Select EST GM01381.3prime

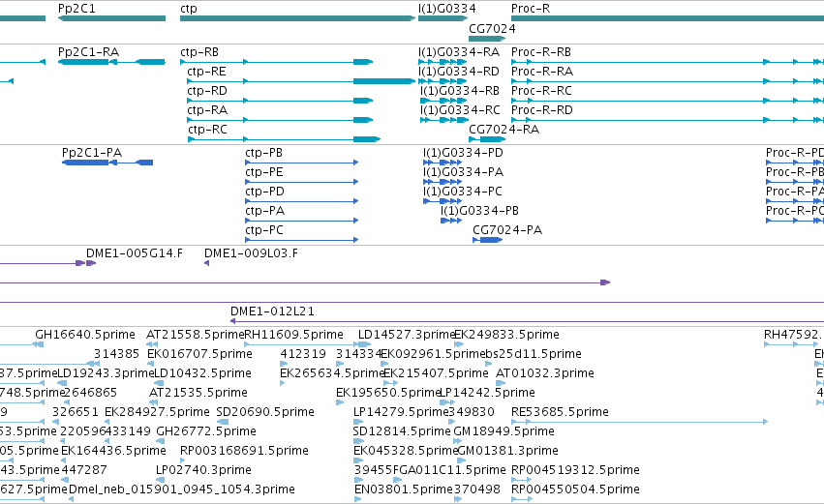(508, 451)
